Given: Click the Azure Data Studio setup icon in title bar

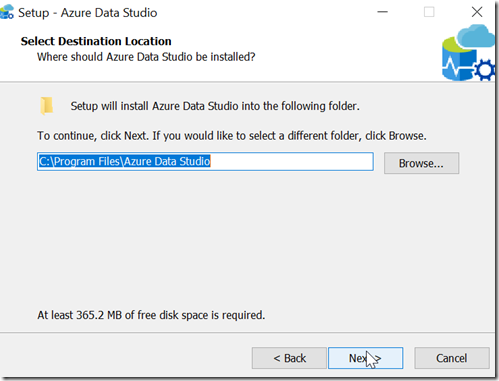Looking at the screenshot, I should (7, 12).
